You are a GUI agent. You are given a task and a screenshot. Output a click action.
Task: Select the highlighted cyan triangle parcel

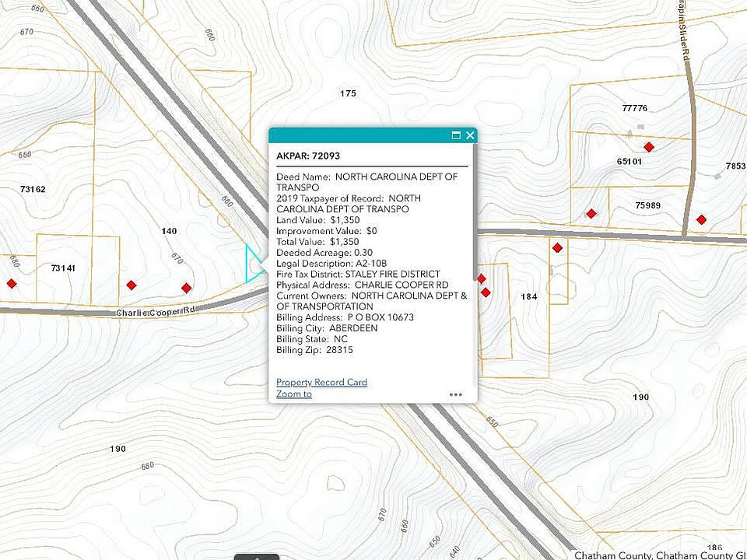click(253, 264)
